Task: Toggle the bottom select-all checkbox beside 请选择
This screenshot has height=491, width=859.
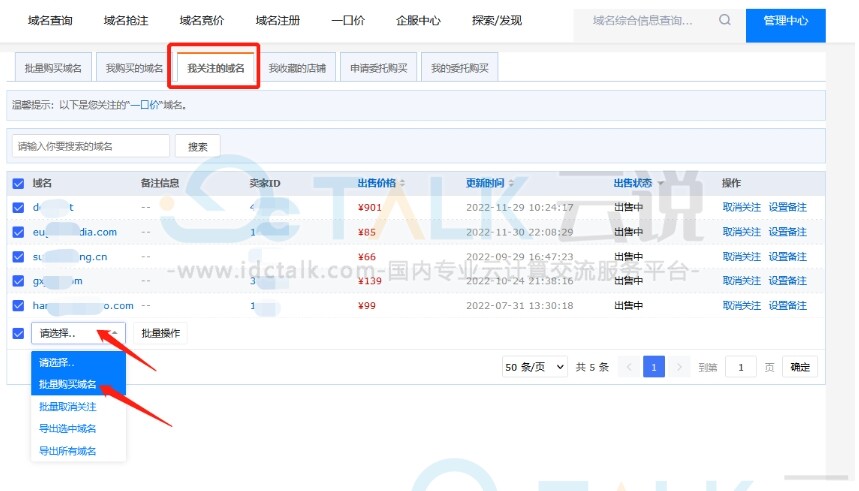Action: pos(18,333)
